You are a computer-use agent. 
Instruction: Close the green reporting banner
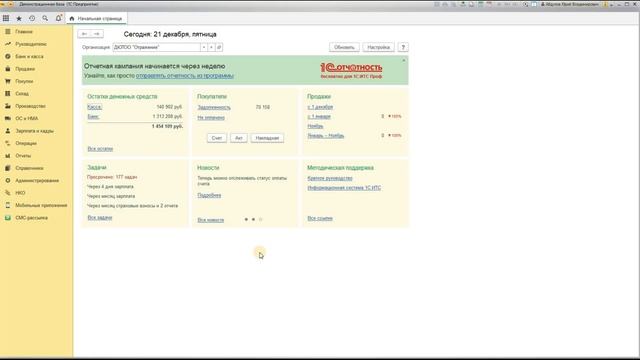[x=404, y=60]
